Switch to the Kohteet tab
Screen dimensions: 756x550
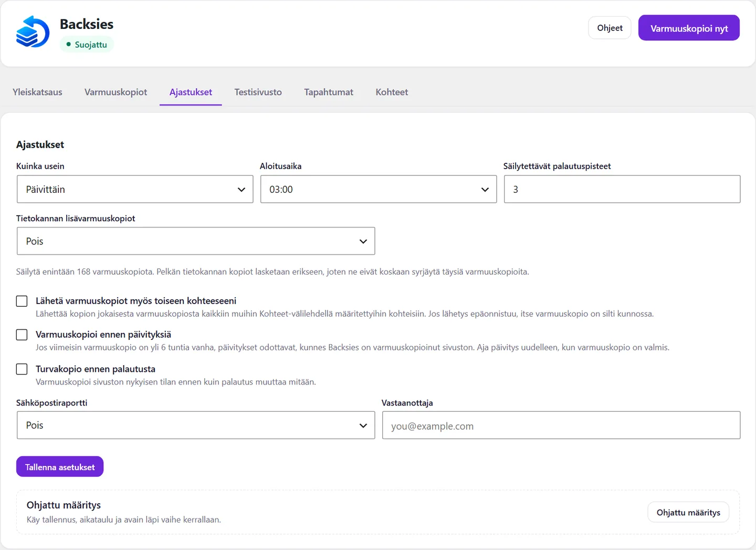tap(392, 92)
